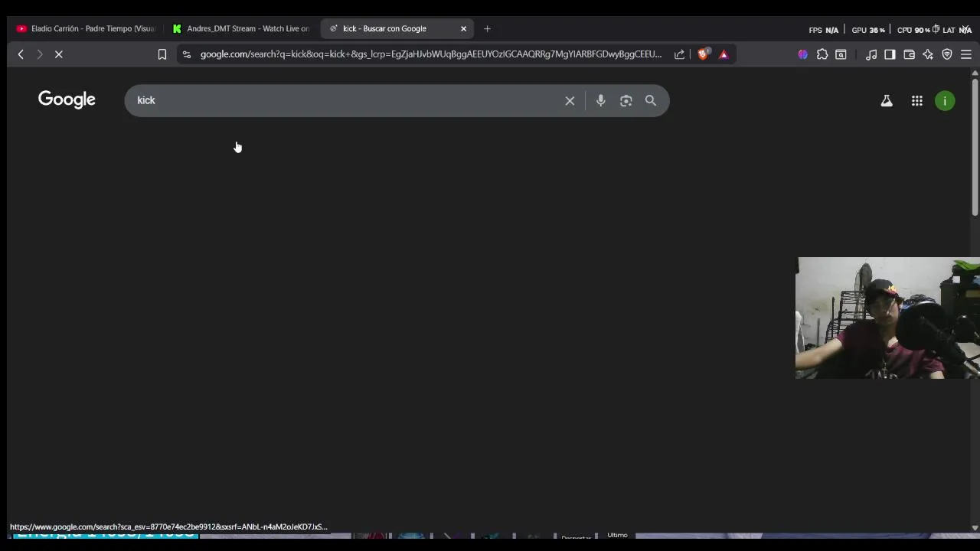The image size is (980, 551).
Task: Open site settings icon in address bar
Action: [187, 54]
